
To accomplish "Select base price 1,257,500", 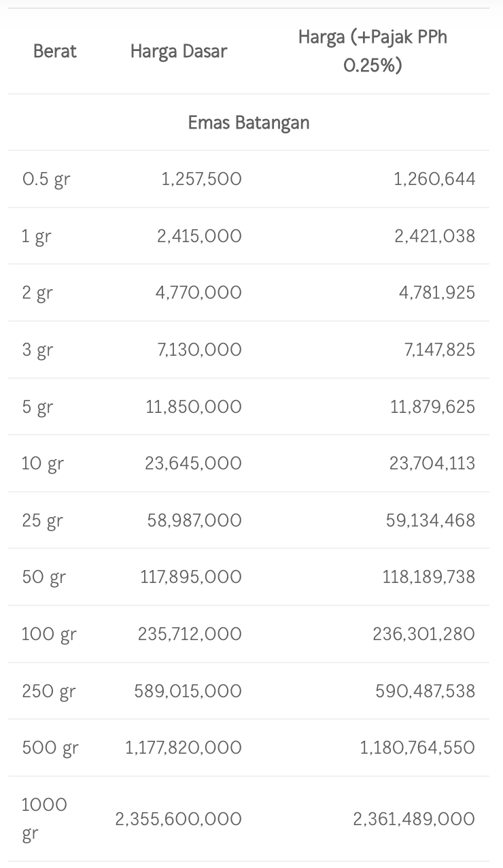I will [201, 179].
